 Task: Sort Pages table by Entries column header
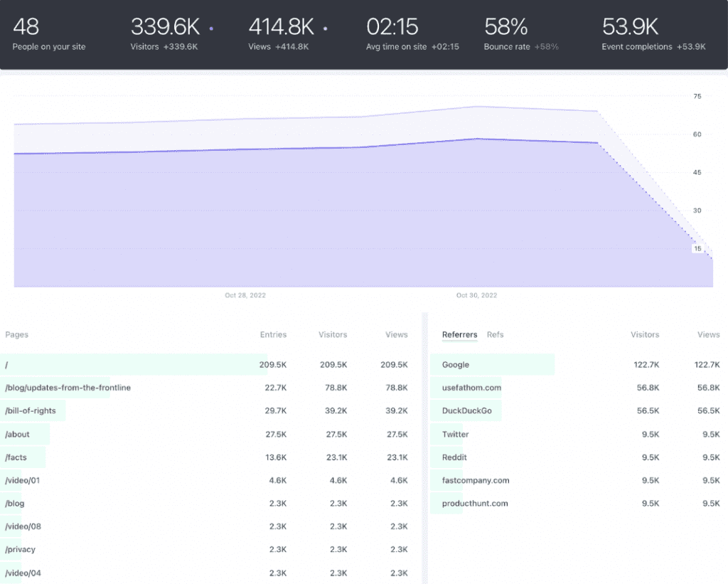pyautogui.click(x=273, y=334)
